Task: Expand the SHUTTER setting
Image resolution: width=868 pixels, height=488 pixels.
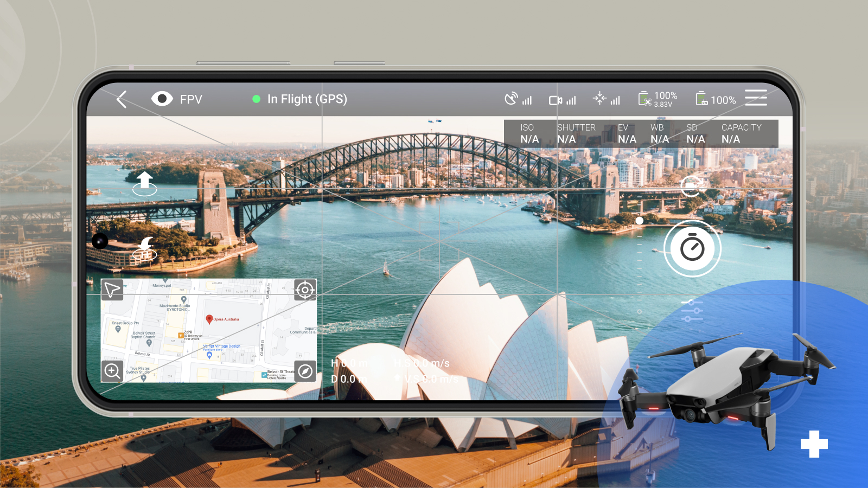Action: [x=576, y=133]
